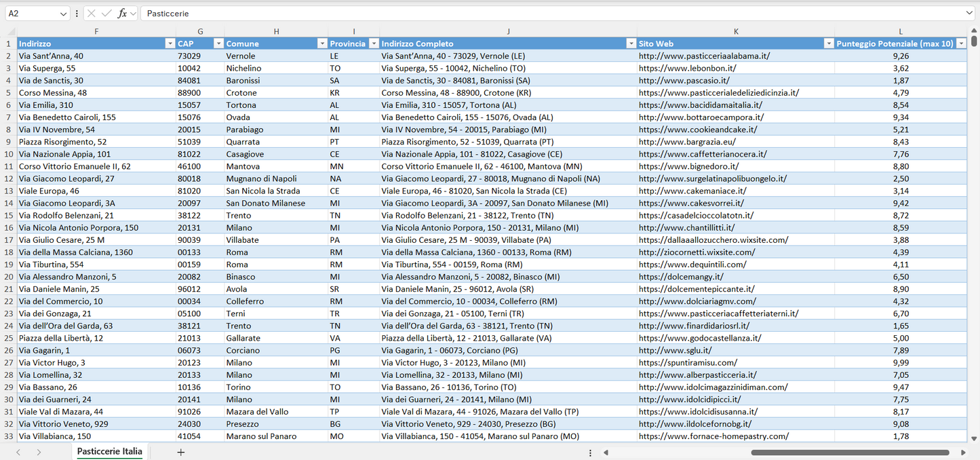Open the kebab menu next to the Name Box

point(77,12)
